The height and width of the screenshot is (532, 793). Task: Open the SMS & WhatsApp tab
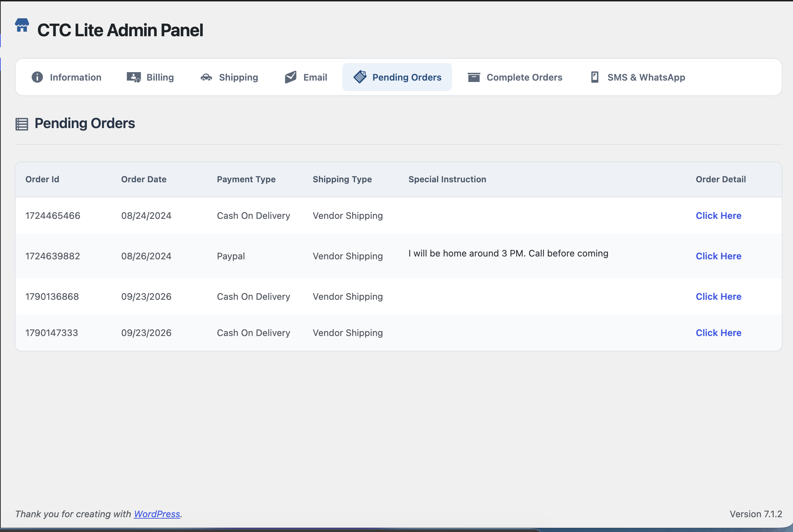point(638,77)
